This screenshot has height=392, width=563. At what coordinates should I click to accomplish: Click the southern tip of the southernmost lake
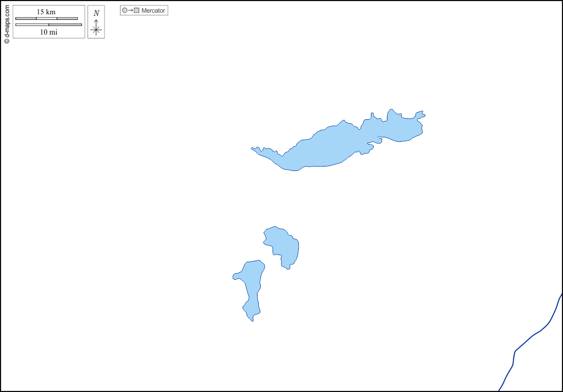(252, 319)
